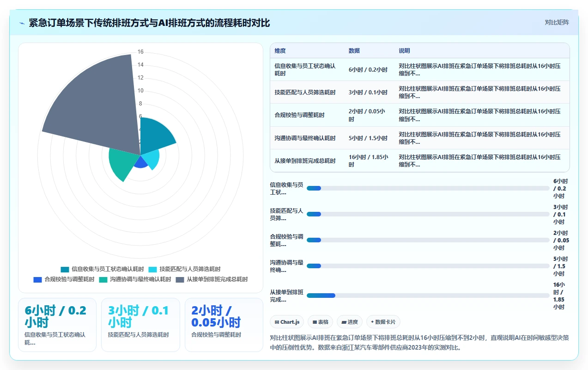Viewport: 588px width, 370px height.
Task: Open the 6小时 / 0.2小时 data card
Action: point(57,325)
